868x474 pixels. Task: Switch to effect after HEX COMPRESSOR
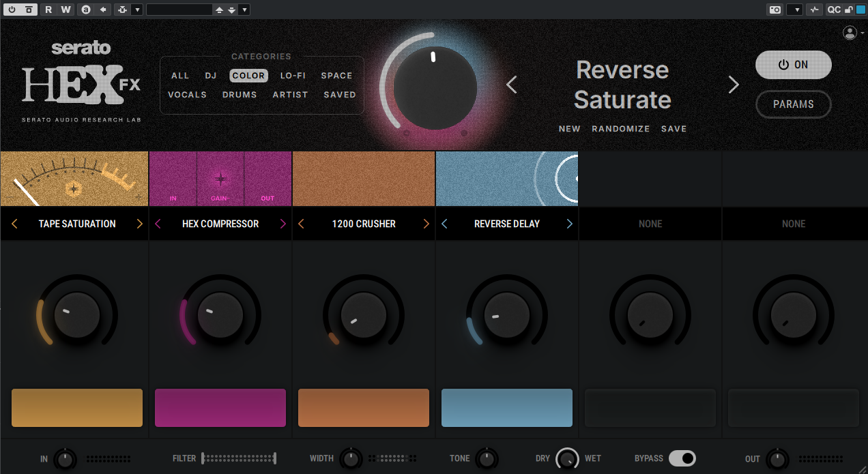pos(283,224)
